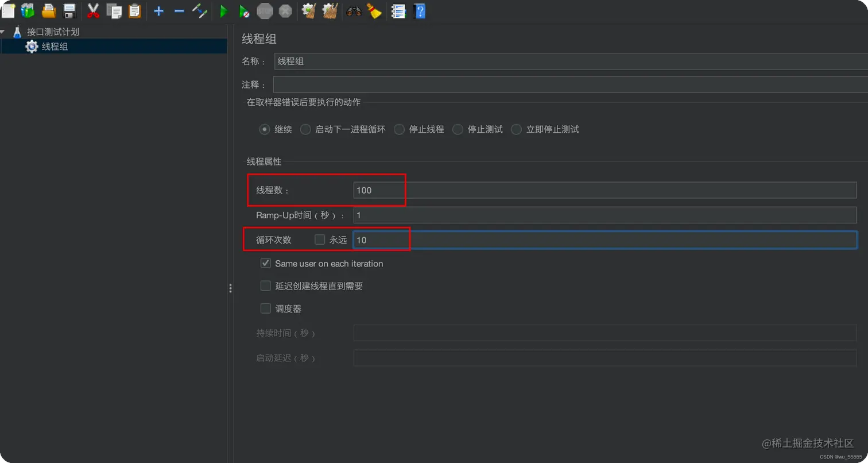Viewport: 868px width, 463px height.
Task: Collapse the 接口测试计划 tree node arrow
Action: point(3,32)
